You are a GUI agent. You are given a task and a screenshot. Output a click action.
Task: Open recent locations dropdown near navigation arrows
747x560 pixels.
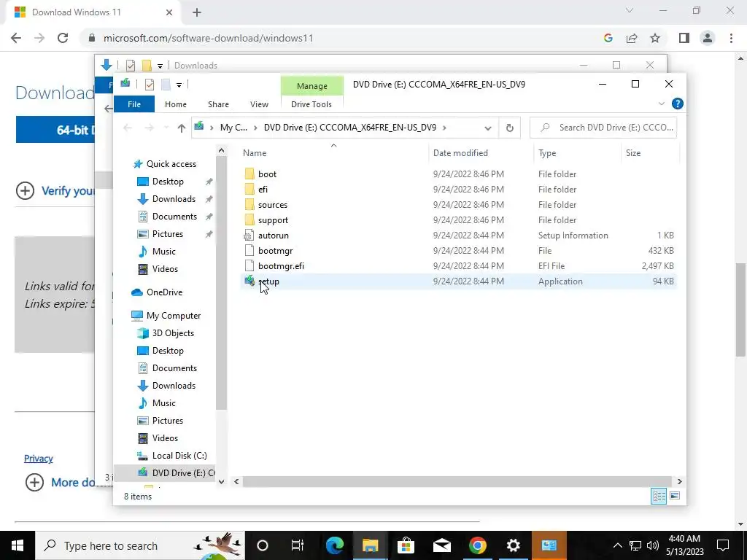[x=166, y=128]
